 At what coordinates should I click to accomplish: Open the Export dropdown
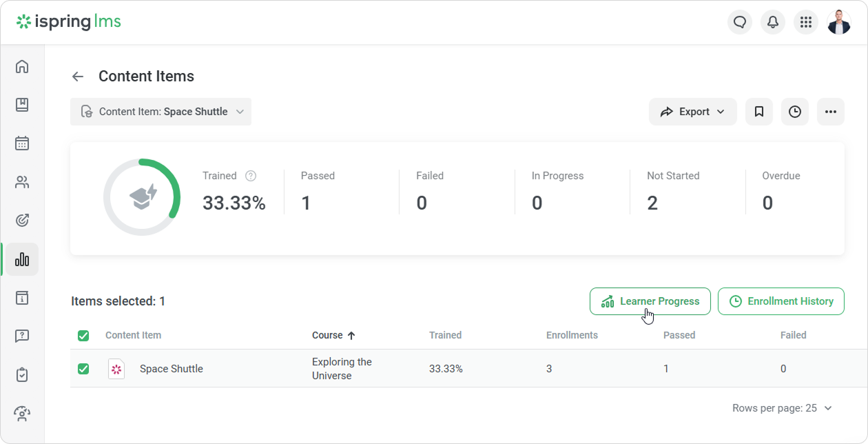692,112
